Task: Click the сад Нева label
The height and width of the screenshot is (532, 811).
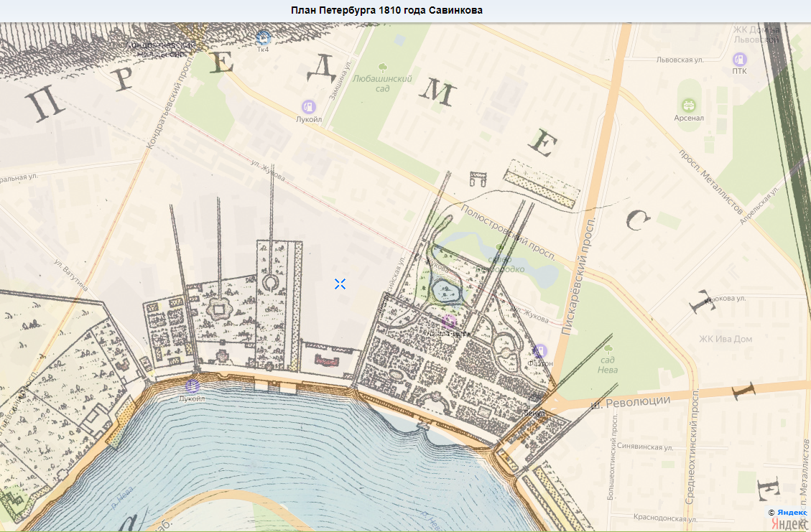Action: click(608, 365)
